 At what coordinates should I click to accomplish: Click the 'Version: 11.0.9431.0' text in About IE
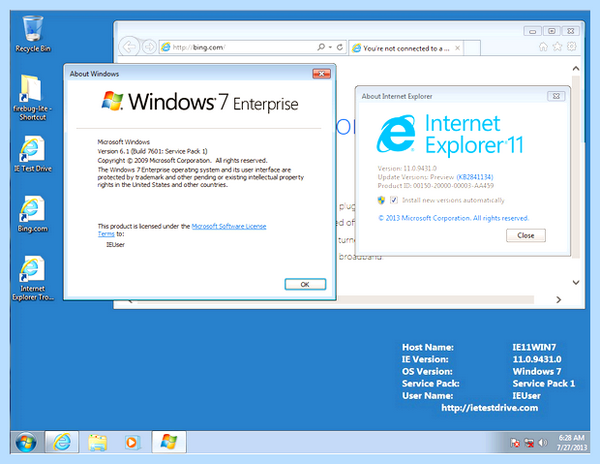407,168
